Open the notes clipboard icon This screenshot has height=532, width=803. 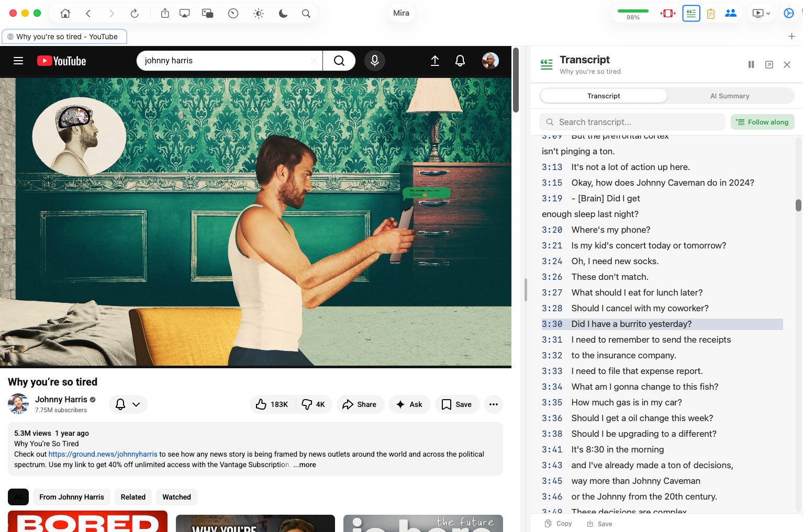click(711, 14)
